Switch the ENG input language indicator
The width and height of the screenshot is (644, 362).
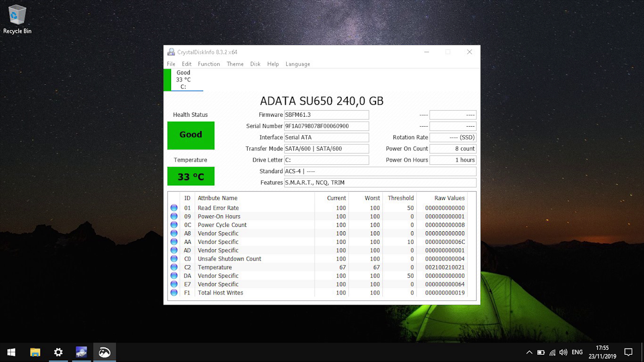577,352
